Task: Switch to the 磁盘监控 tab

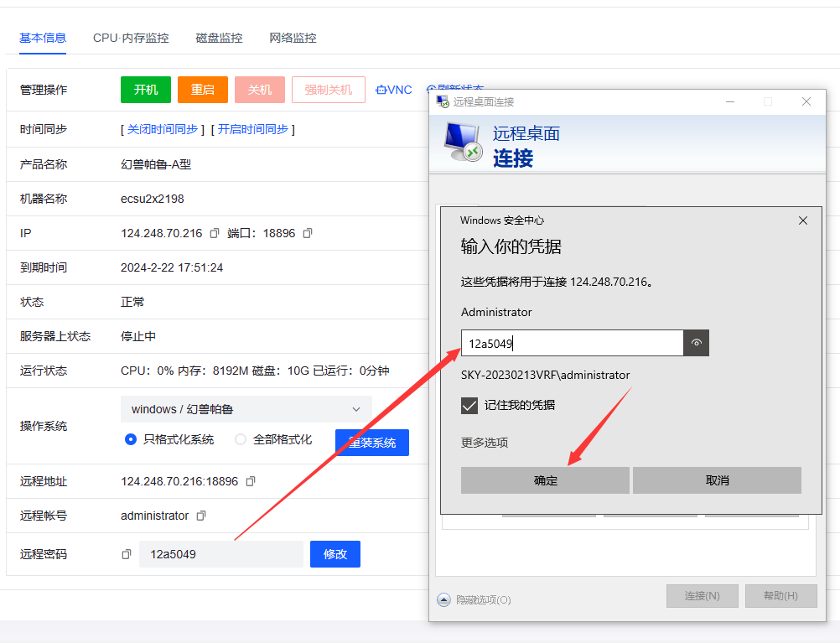Action: (x=219, y=38)
